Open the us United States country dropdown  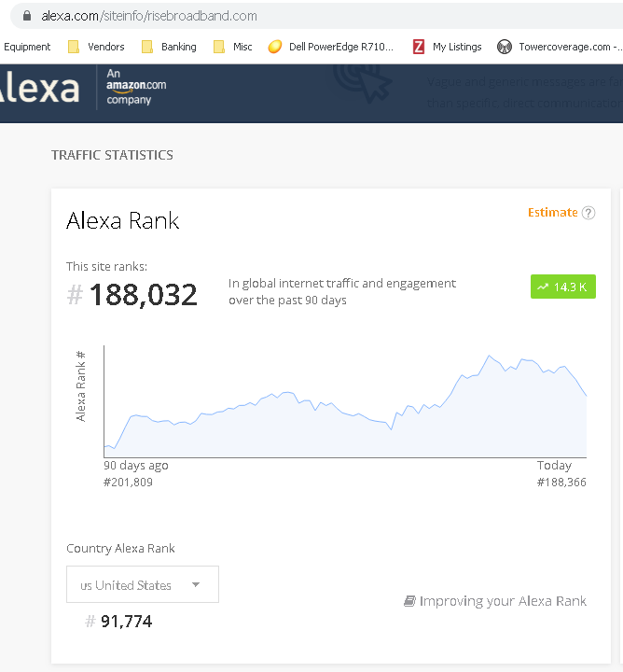tap(143, 584)
